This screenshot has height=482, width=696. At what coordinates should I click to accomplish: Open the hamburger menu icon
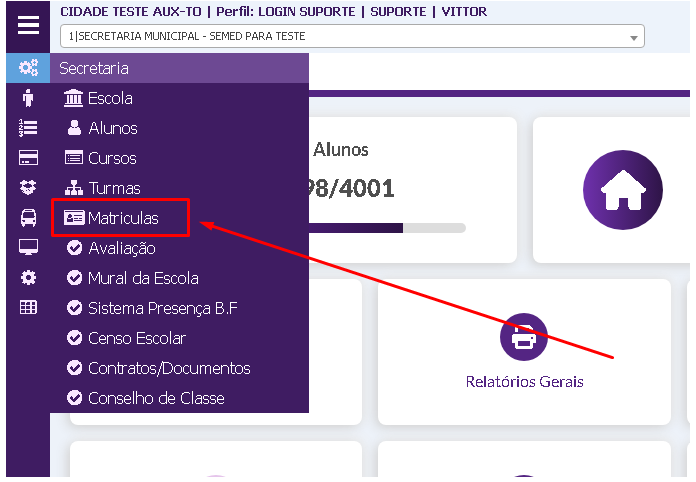pos(28,26)
